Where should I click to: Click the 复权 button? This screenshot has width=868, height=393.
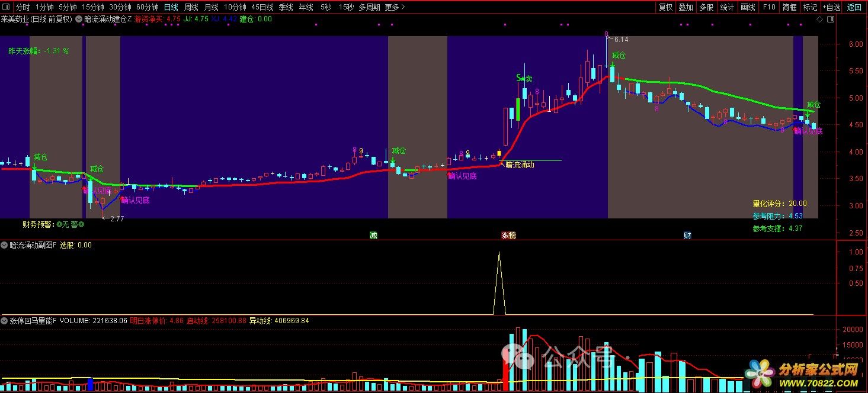tap(666, 7)
